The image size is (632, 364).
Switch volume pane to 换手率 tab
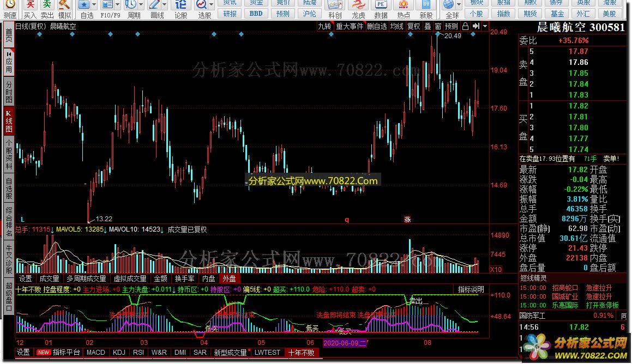pos(185,278)
